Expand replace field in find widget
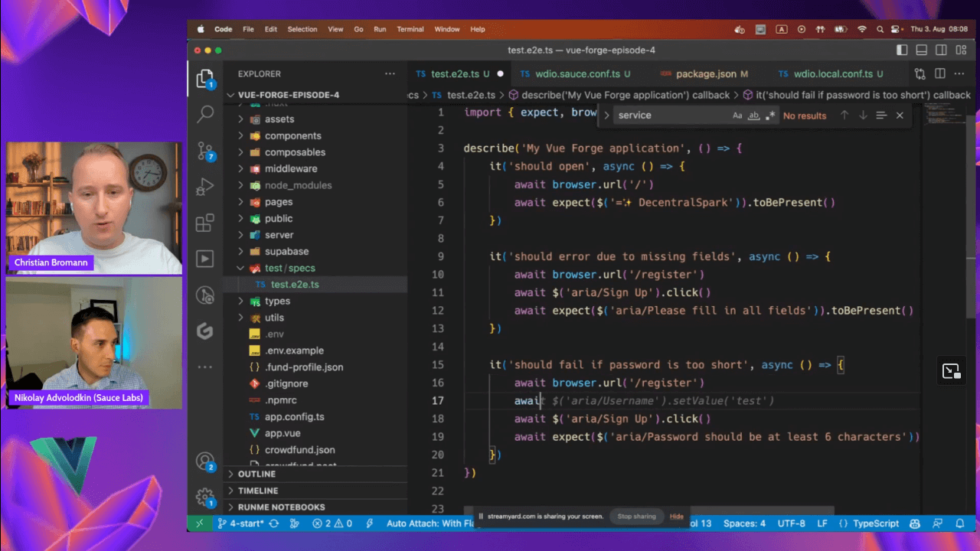980x551 pixels. tap(607, 116)
